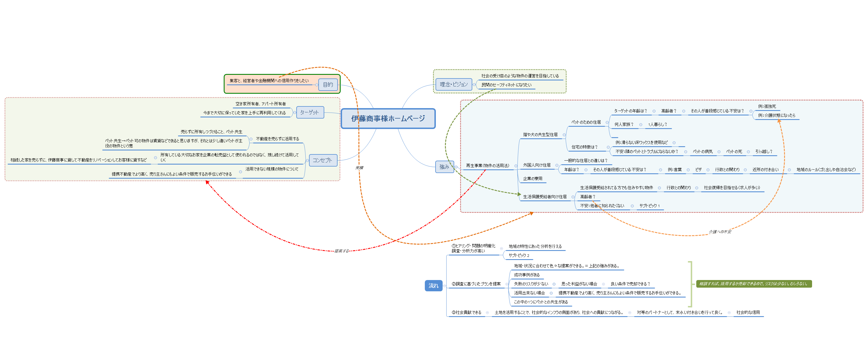Select topic 地域の特性にあった分析を行える
This screenshot has height=352, width=868.
[x=535, y=246]
